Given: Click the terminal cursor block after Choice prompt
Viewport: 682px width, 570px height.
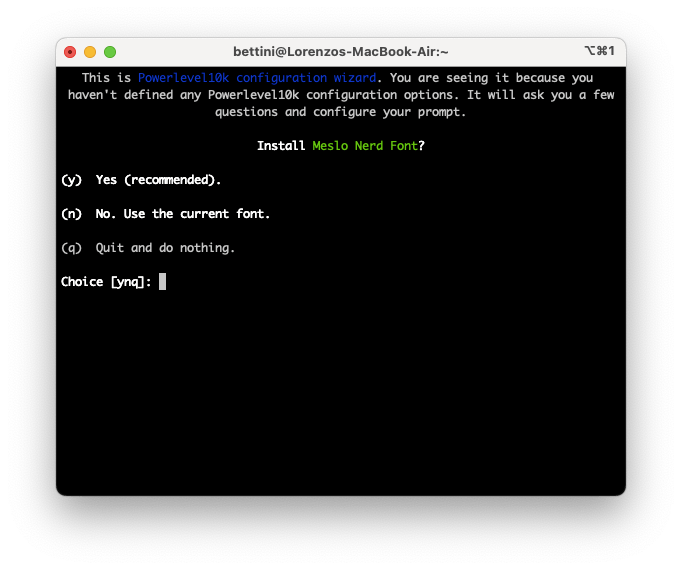Looking at the screenshot, I should (x=162, y=282).
